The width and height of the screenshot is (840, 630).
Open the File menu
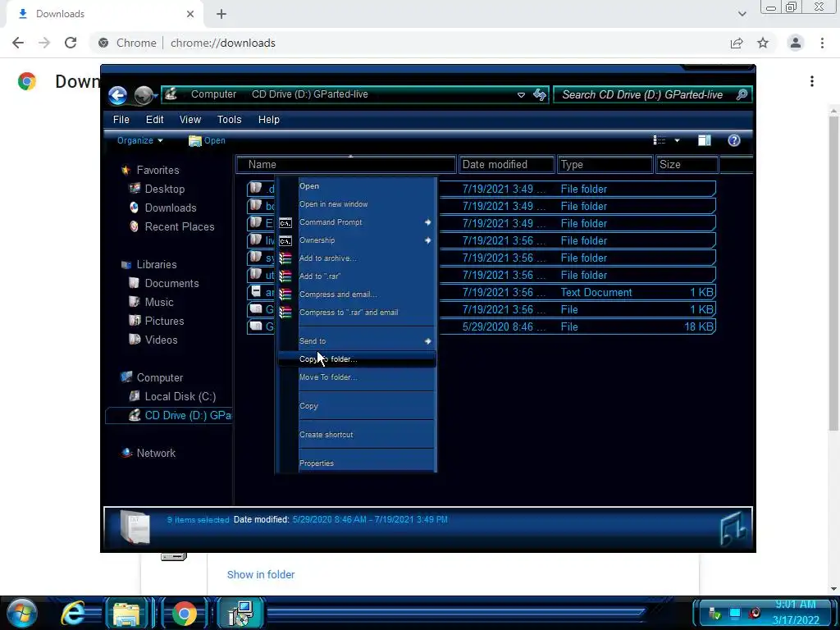click(x=121, y=120)
